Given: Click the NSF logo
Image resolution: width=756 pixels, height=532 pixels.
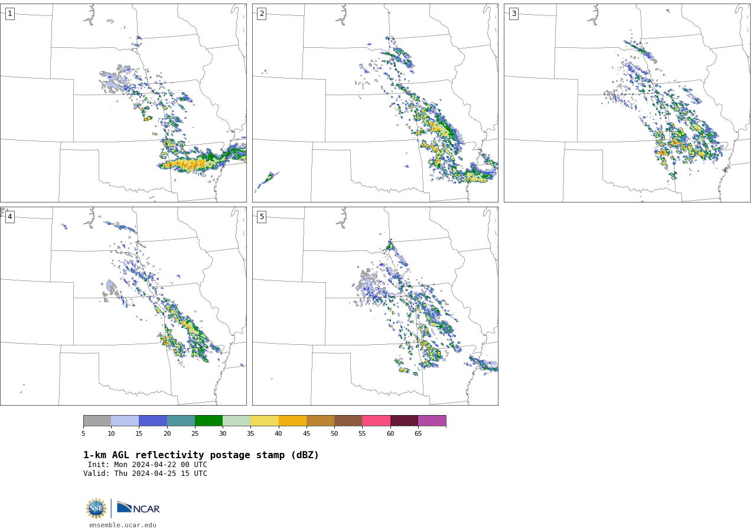Looking at the screenshot, I should [x=96, y=508].
